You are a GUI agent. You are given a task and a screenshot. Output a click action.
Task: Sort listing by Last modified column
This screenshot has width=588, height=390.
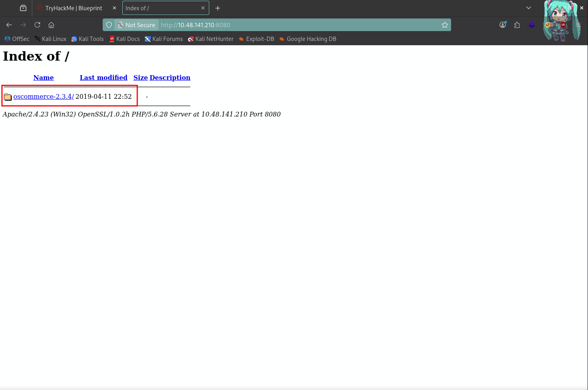point(103,78)
